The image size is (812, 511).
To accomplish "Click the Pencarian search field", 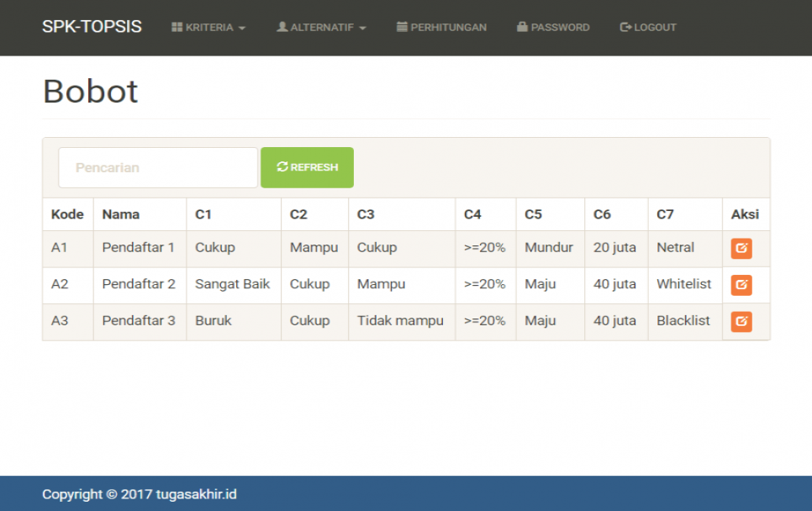I will [156, 166].
